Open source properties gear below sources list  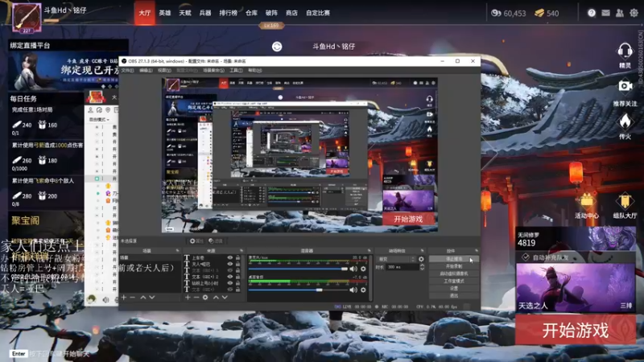click(x=205, y=297)
